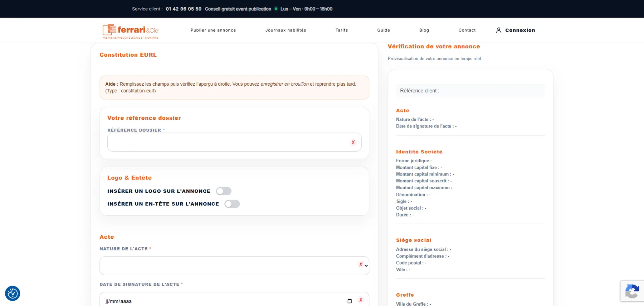Click 'Dénomination : -' preview line
644x306 pixels.
click(x=413, y=195)
